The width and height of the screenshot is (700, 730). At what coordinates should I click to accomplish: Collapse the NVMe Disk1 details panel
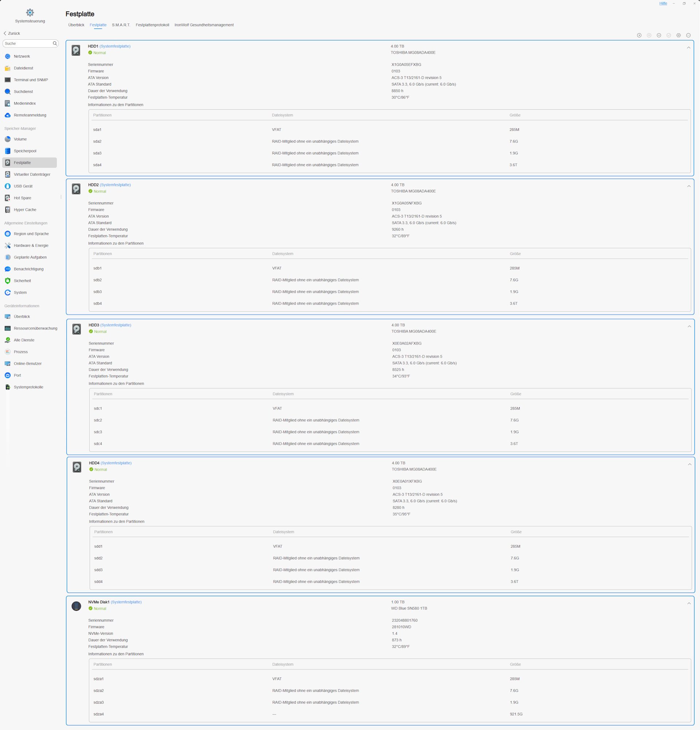tap(689, 603)
